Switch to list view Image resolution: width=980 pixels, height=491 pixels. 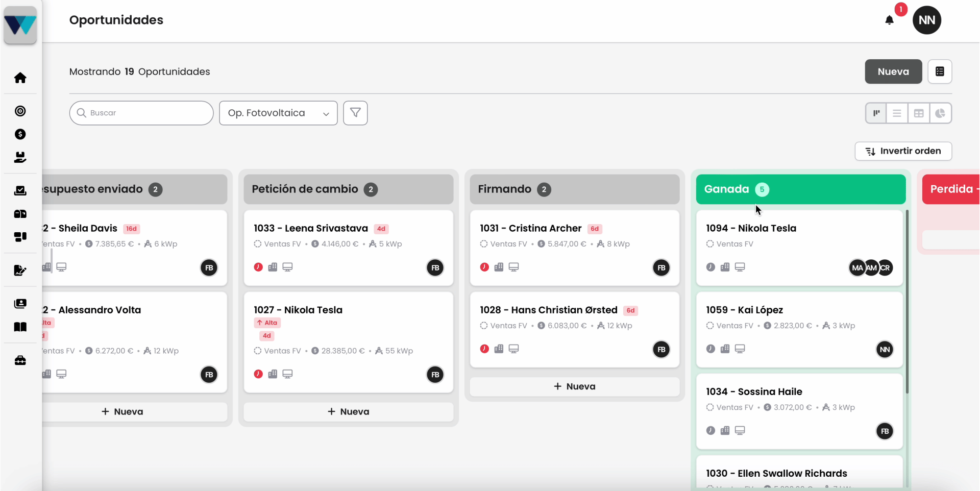click(x=897, y=113)
